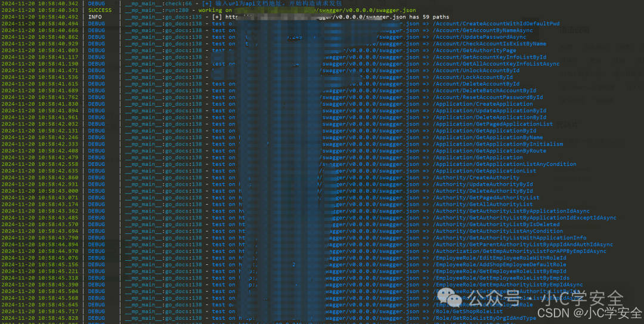Select path /Account/CheckAccountIsExistByName

tap(490, 44)
